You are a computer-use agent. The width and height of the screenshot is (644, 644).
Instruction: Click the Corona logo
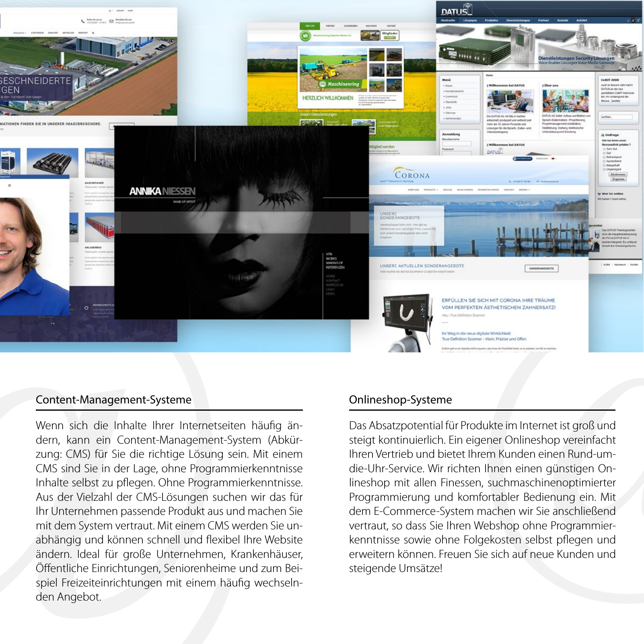(412, 173)
